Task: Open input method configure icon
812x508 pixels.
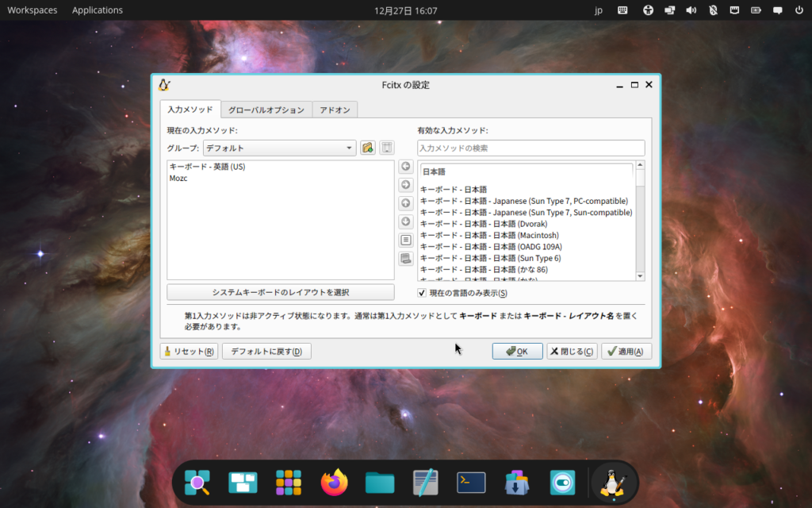Action: click(x=406, y=240)
